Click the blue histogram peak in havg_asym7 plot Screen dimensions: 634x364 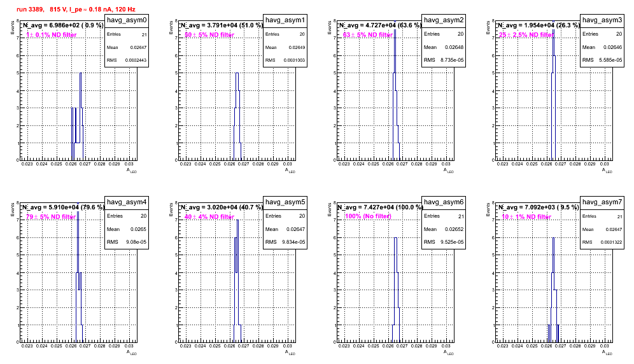coord(553,238)
